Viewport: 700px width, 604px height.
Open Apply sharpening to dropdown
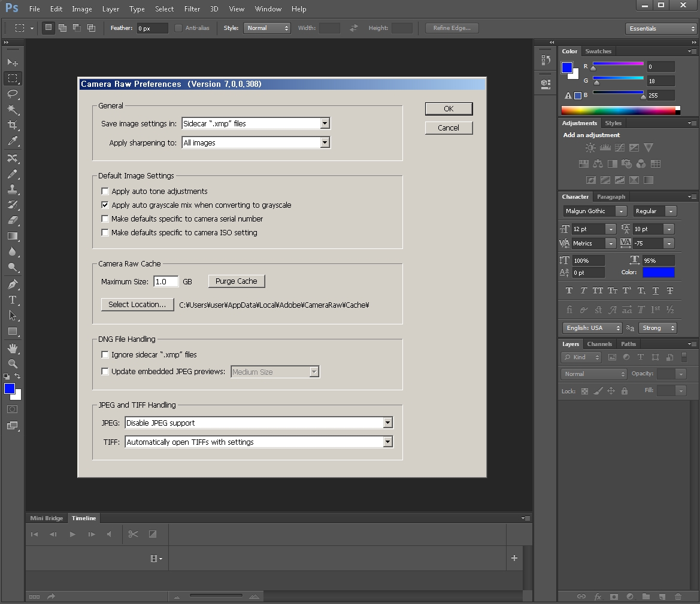point(256,142)
